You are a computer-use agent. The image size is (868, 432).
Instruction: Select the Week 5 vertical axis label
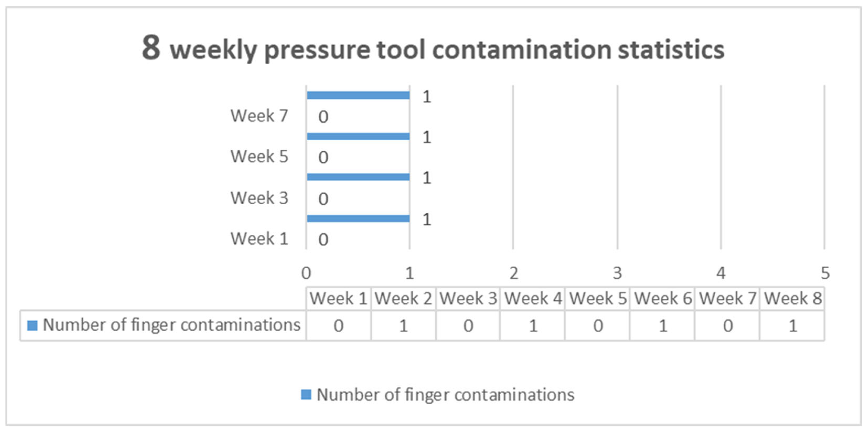[x=259, y=156]
